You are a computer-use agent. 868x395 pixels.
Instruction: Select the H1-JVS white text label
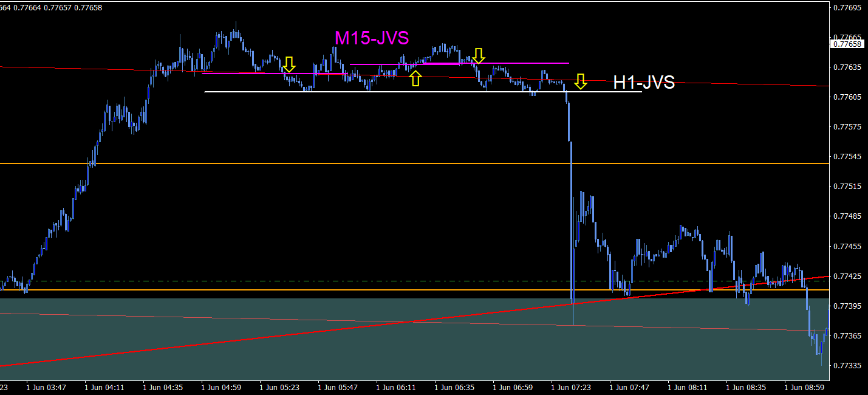[644, 83]
